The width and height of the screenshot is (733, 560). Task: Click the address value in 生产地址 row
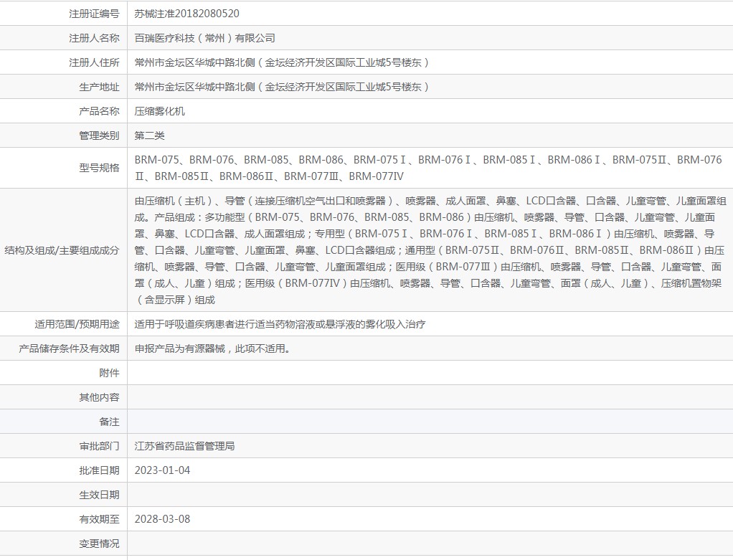[281, 87]
